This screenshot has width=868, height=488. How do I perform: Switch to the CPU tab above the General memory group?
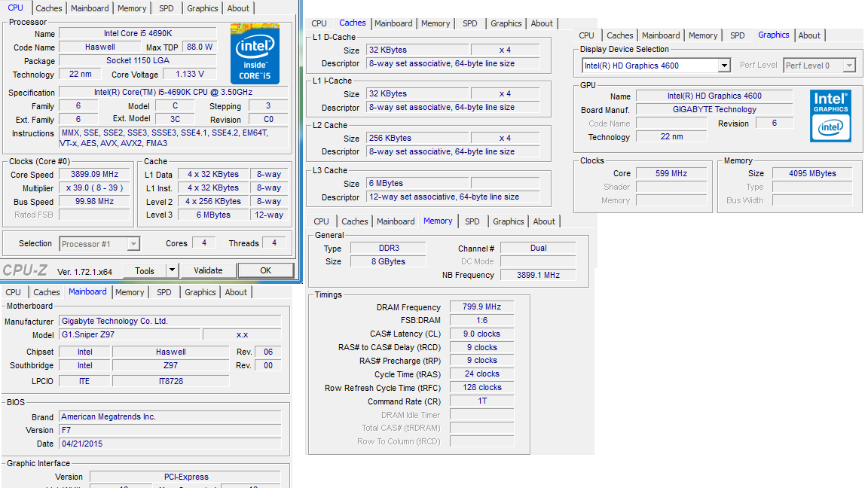[x=321, y=221]
